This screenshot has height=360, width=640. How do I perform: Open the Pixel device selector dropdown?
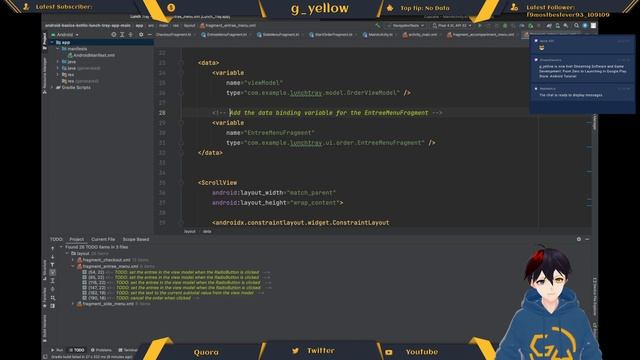(x=452, y=25)
